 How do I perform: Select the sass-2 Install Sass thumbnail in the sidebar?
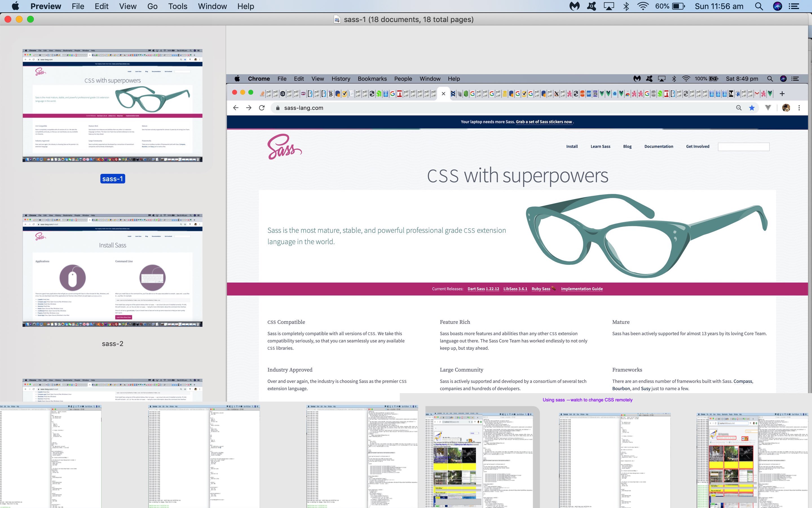point(112,270)
